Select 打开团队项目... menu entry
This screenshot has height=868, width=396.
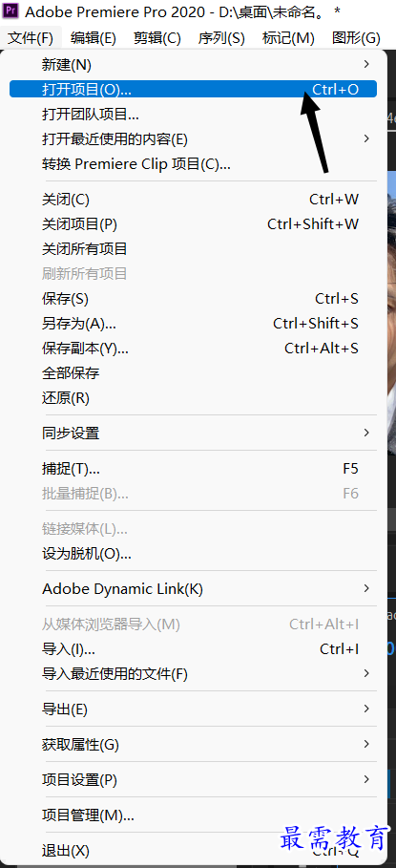[x=193, y=115]
